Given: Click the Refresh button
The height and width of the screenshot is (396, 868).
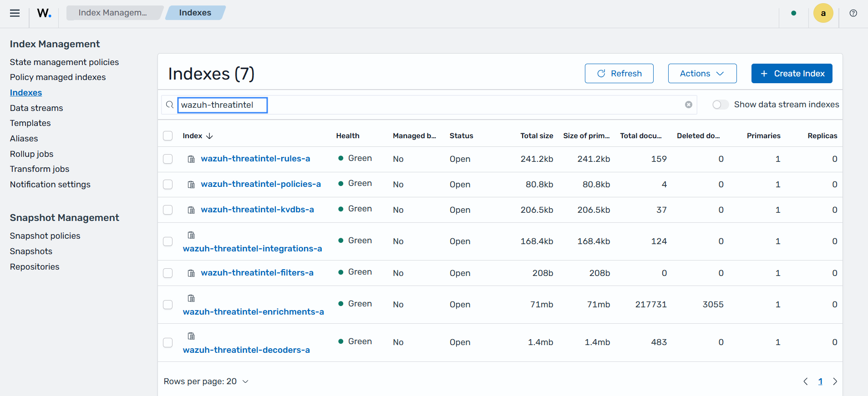Looking at the screenshot, I should (619, 74).
